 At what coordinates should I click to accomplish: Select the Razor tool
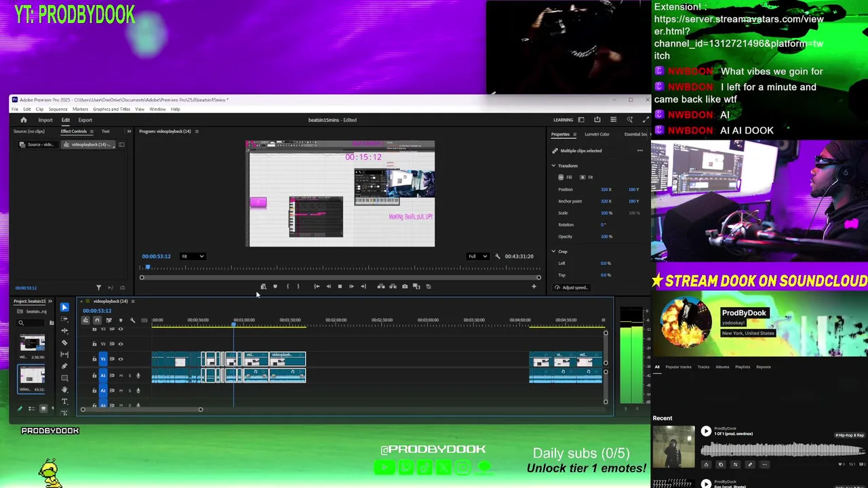[x=64, y=342]
